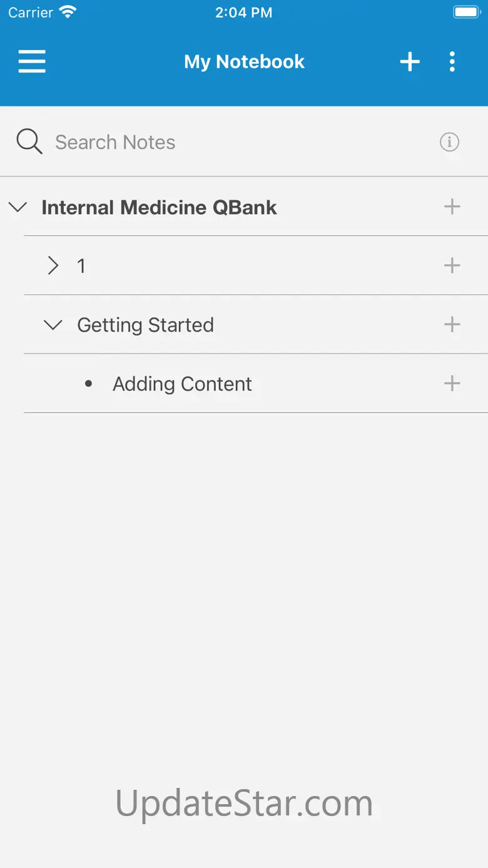Add note under Getting Started
488x868 pixels.
452,324
